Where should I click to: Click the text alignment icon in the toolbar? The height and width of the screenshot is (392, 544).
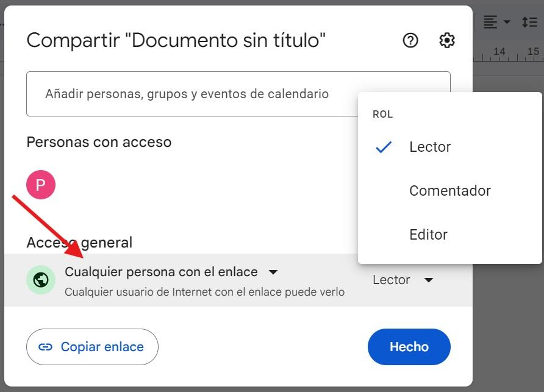click(490, 21)
